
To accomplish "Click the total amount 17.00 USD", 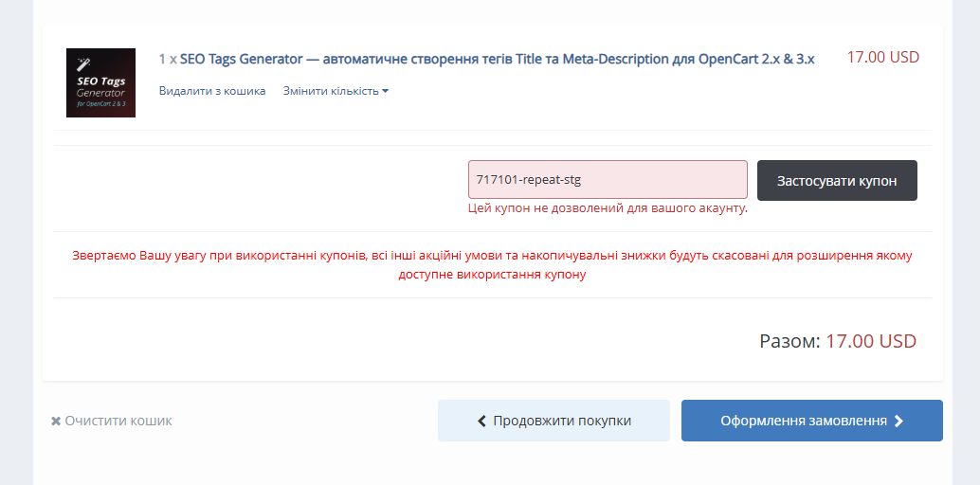I will 871,341.
